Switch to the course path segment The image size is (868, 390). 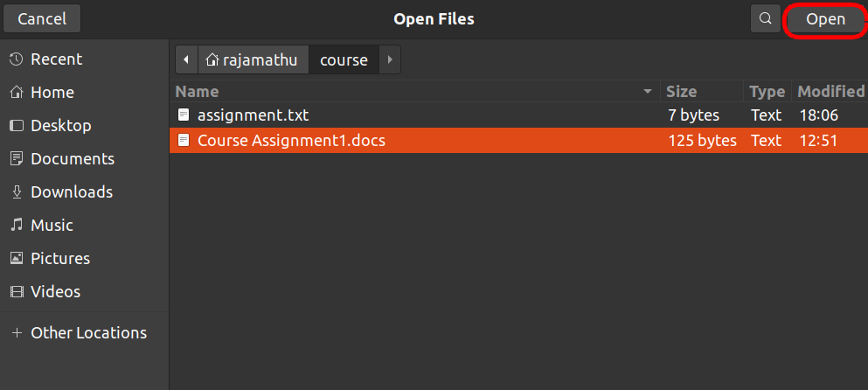[344, 60]
